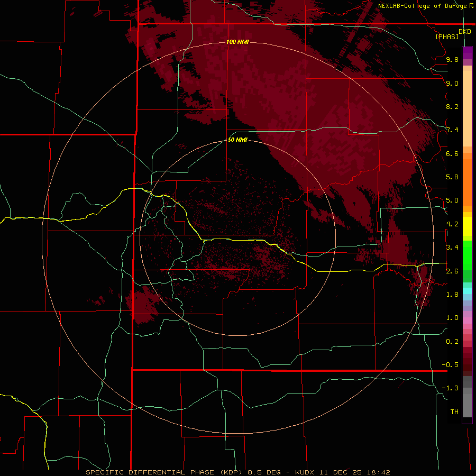Click the 0.2 legend value
The width and height of the screenshot is (476, 476).
point(452,342)
